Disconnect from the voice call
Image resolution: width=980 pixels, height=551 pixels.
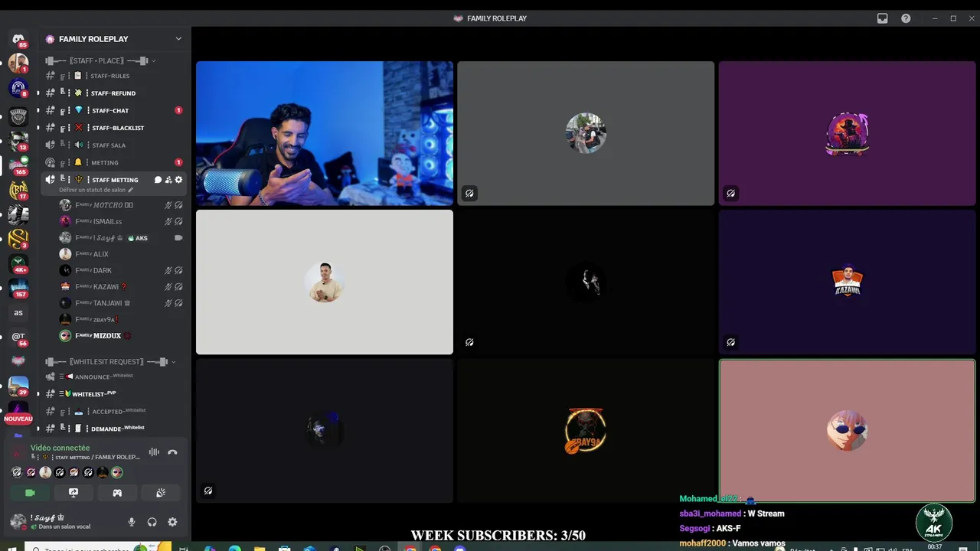[x=172, y=452]
